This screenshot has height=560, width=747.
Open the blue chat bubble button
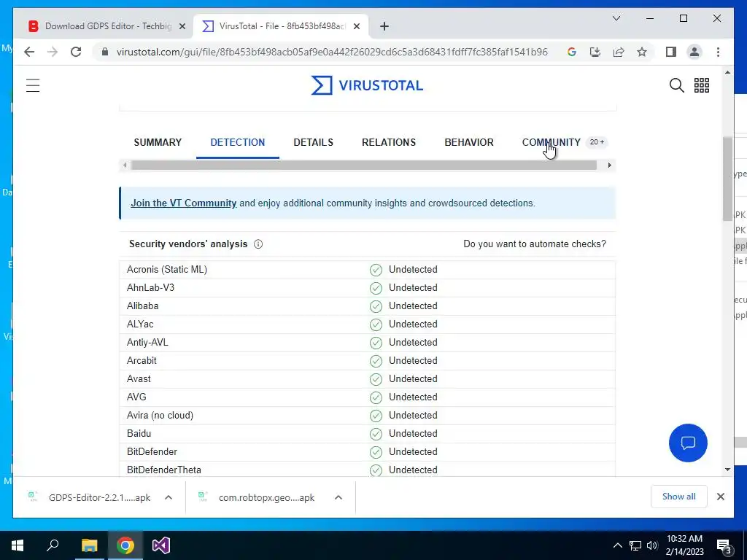point(688,443)
